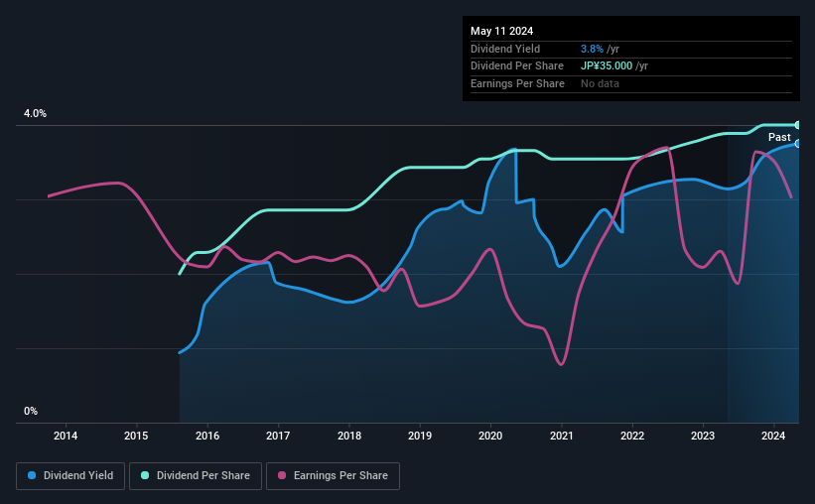The width and height of the screenshot is (815, 504).
Task: Click the 0% y-axis label
Action: pos(31,411)
